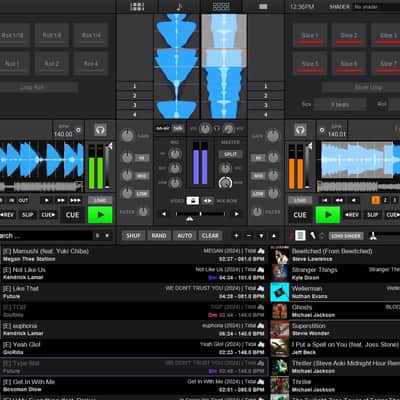Enable REV reverse on right deck
This screenshot has height=400, width=400.
[x=351, y=215]
